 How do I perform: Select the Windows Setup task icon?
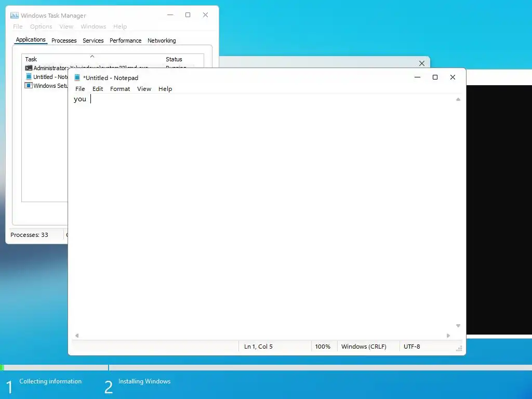pyautogui.click(x=29, y=86)
